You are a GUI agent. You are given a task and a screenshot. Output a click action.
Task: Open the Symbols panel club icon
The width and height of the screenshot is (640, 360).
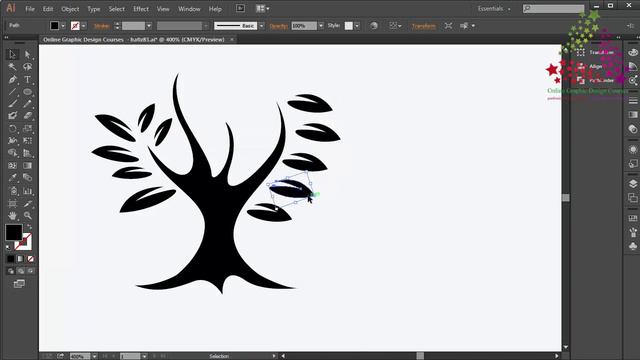(633, 246)
